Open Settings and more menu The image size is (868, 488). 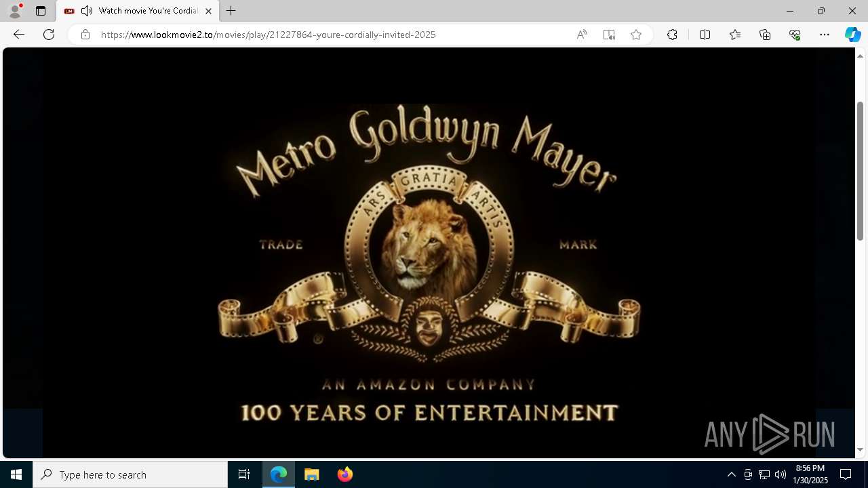(x=825, y=35)
